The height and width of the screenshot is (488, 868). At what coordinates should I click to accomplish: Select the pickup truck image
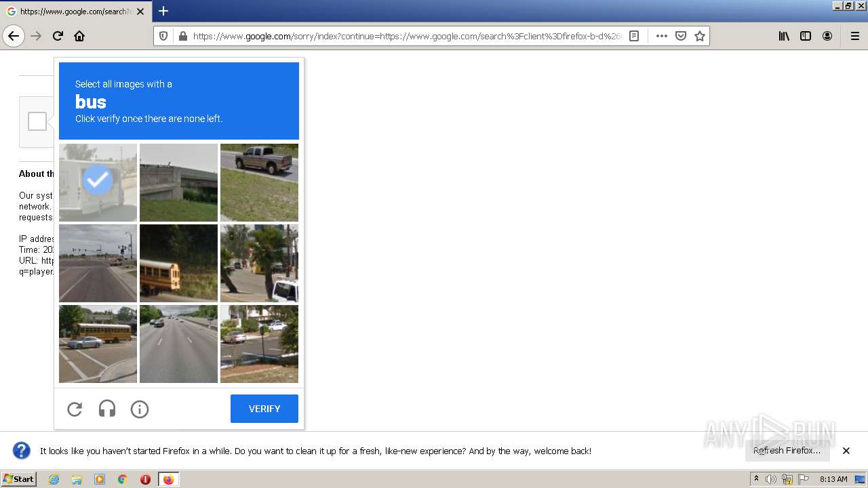pos(259,182)
